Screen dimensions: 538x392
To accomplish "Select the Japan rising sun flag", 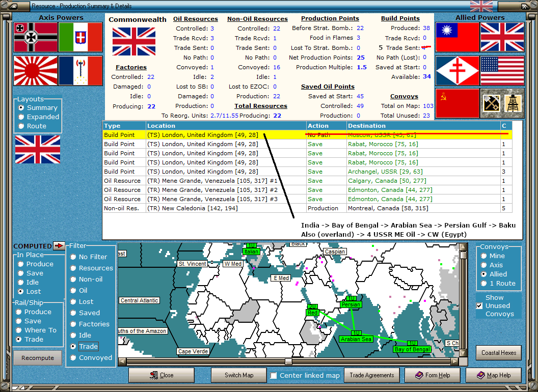I will (36, 71).
